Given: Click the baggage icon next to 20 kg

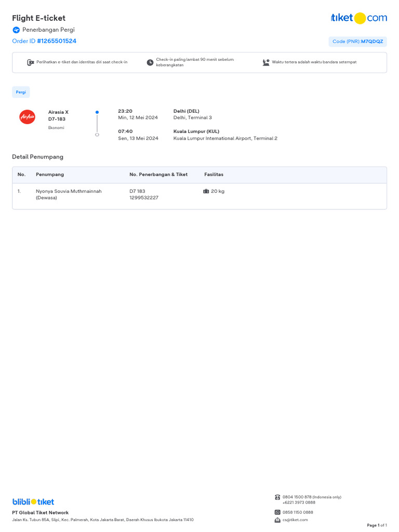Looking at the screenshot, I should tap(206, 191).
